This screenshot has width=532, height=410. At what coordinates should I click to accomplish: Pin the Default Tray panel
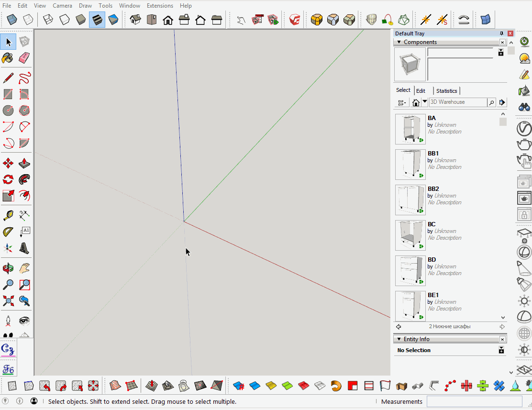point(501,33)
